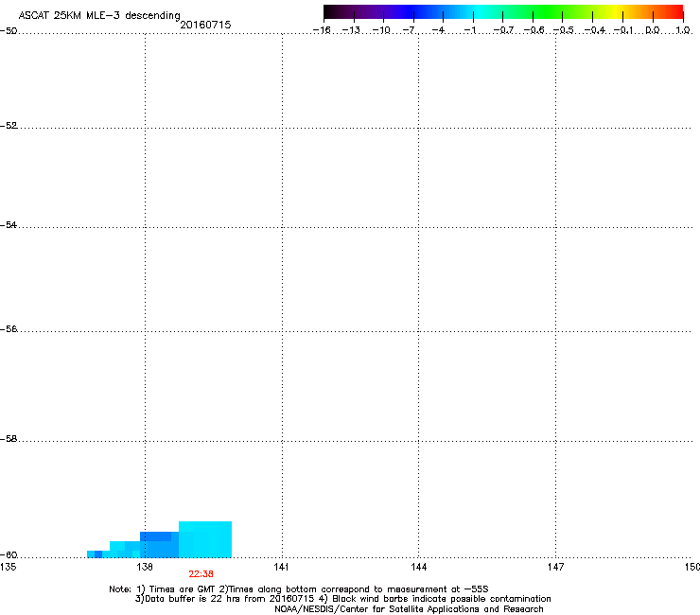
Task: Click the colorbar tick label -10
Action: point(381,30)
